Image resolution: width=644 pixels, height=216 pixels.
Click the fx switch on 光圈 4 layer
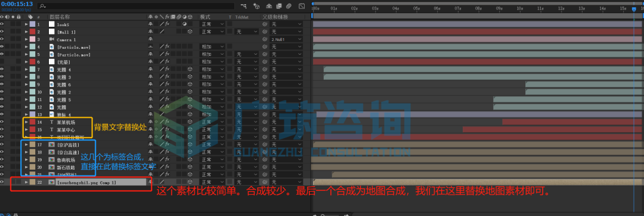point(167,69)
